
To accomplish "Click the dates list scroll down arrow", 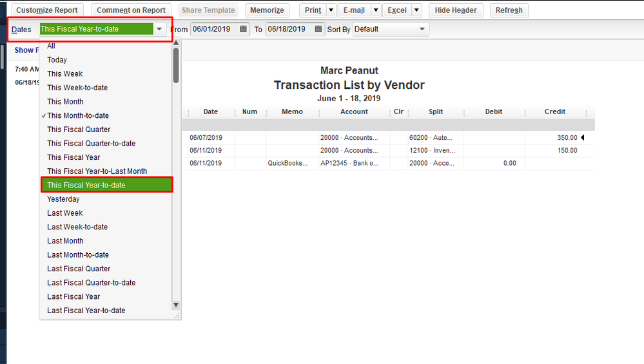I will tap(176, 305).
